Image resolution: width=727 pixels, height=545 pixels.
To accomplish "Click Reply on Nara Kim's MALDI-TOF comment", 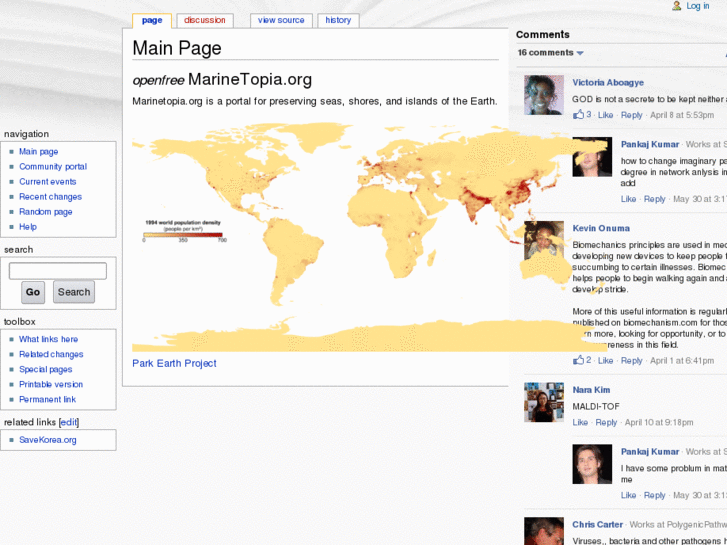I will [x=606, y=423].
